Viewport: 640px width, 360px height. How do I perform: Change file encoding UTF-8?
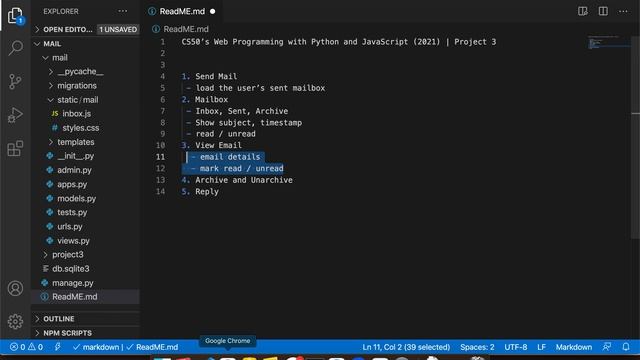pos(516,347)
